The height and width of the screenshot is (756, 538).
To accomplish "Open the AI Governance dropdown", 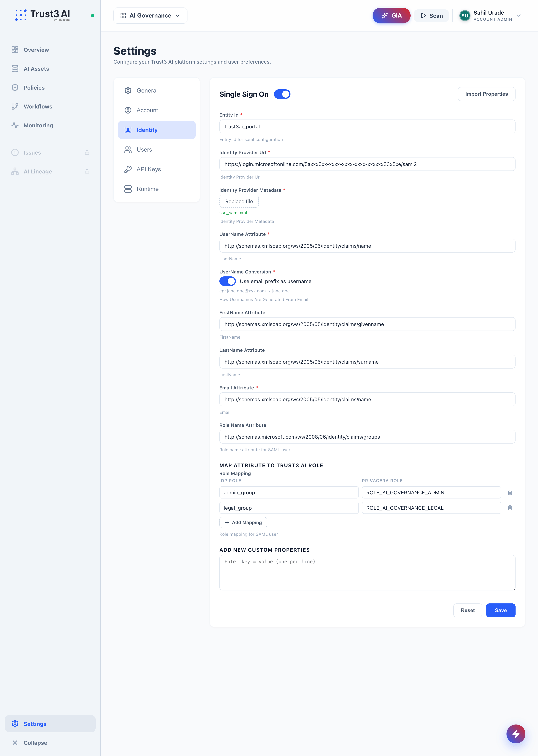I will [x=150, y=16].
